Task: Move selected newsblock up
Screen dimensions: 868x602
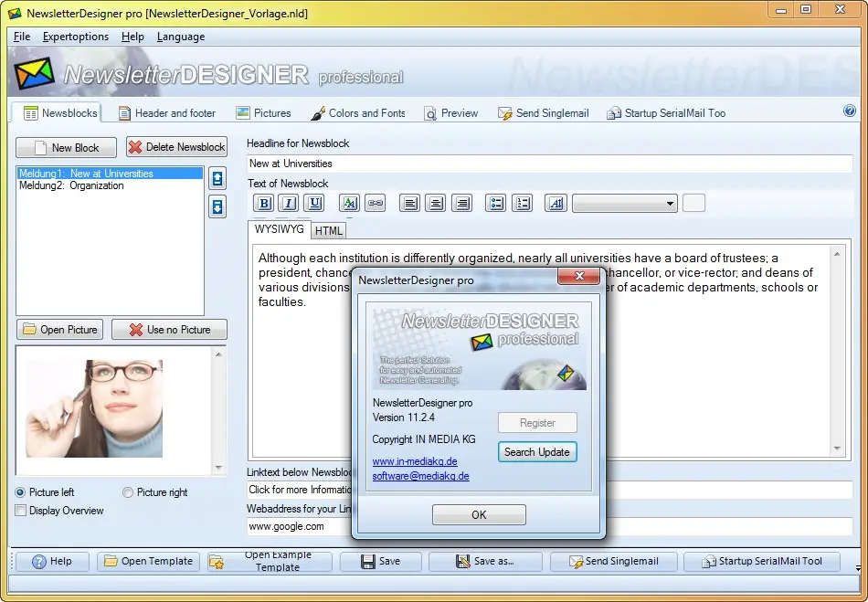Action: tap(217, 179)
